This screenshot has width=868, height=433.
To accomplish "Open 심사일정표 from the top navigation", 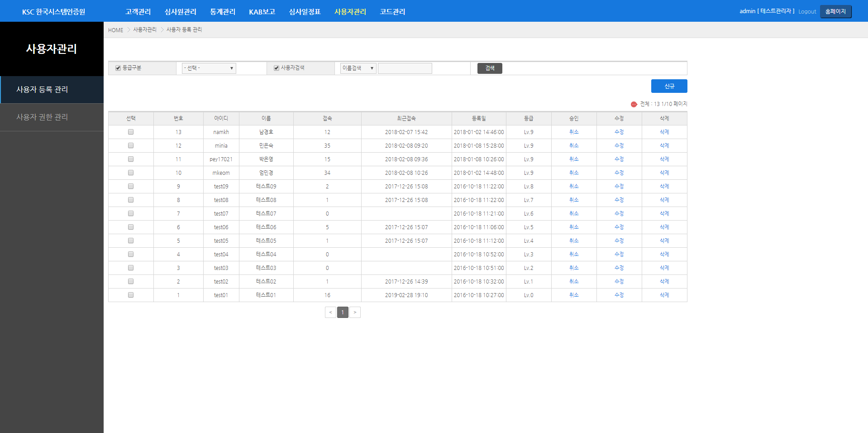I will (305, 12).
